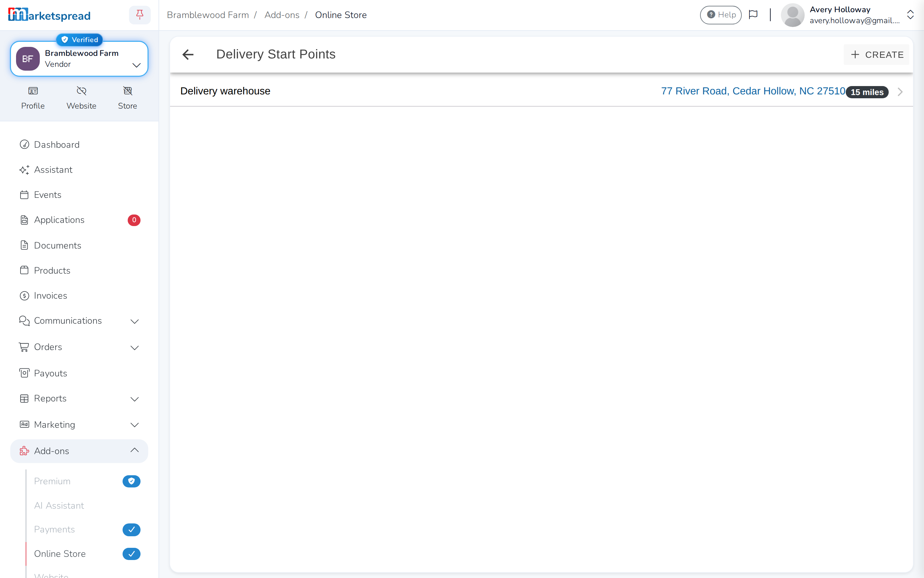Click the Add-ons breadcrumb link

(282, 15)
